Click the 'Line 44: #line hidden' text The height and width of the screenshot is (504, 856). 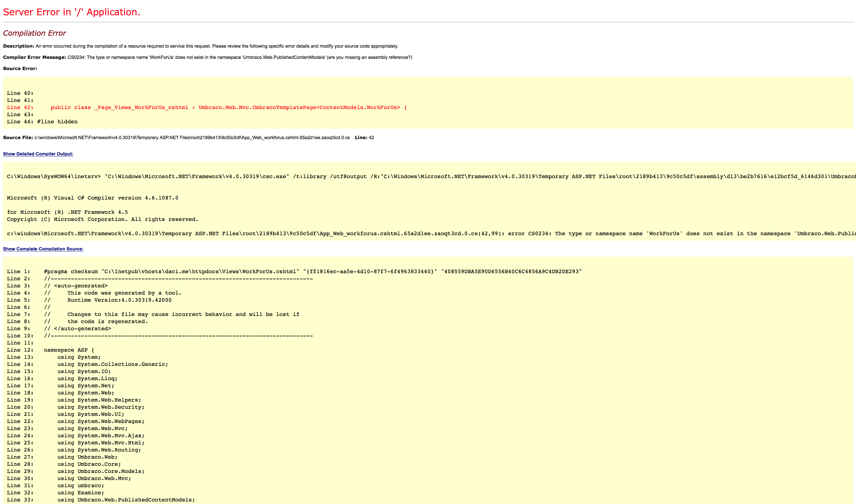tap(42, 122)
